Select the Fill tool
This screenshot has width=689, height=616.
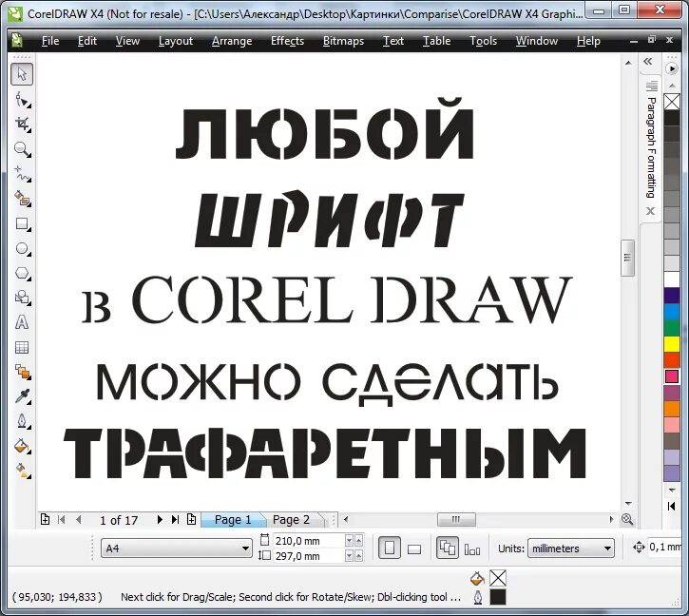pyautogui.click(x=22, y=446)
